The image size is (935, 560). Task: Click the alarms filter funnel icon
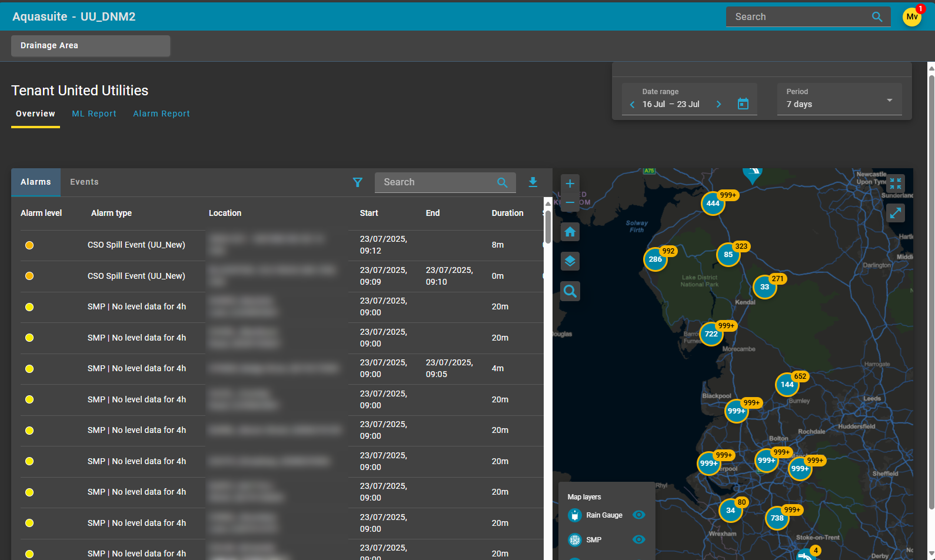(357, 182)
